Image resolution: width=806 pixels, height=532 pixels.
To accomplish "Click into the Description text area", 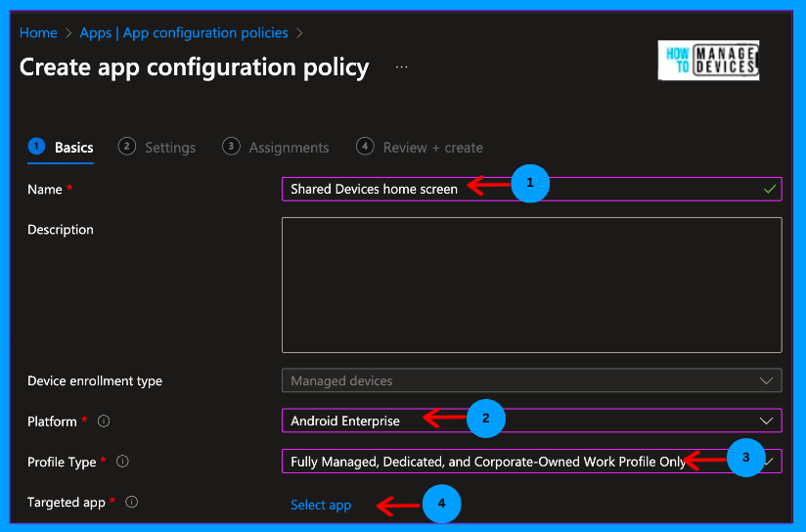I will tap(532, 286).
